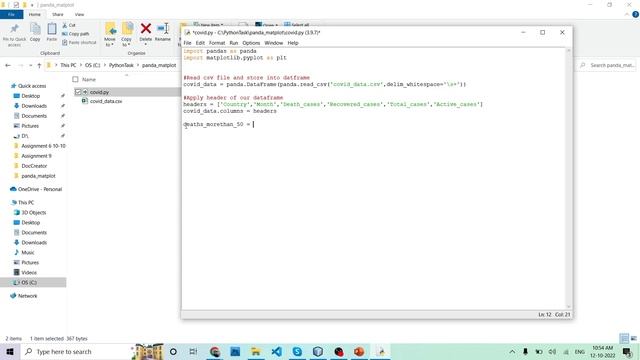Open the File tab in File Explorer
Screen dimensions: 640x360
[11, 14]
